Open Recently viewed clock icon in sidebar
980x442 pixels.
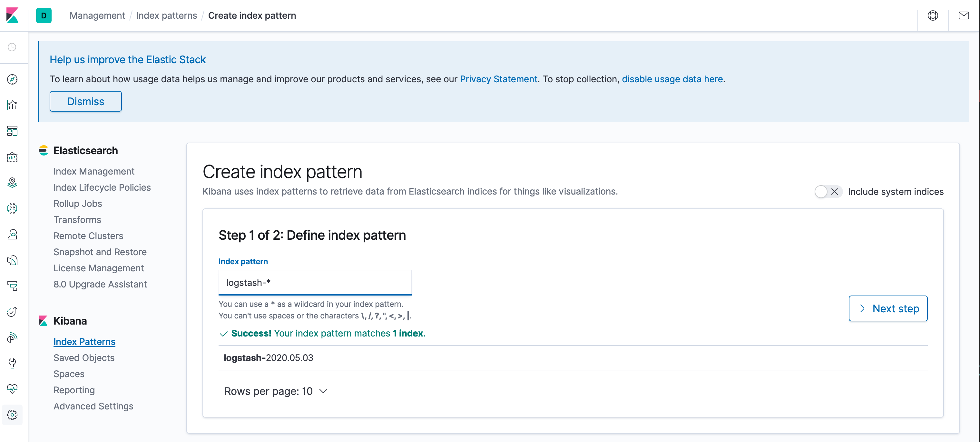12,47
